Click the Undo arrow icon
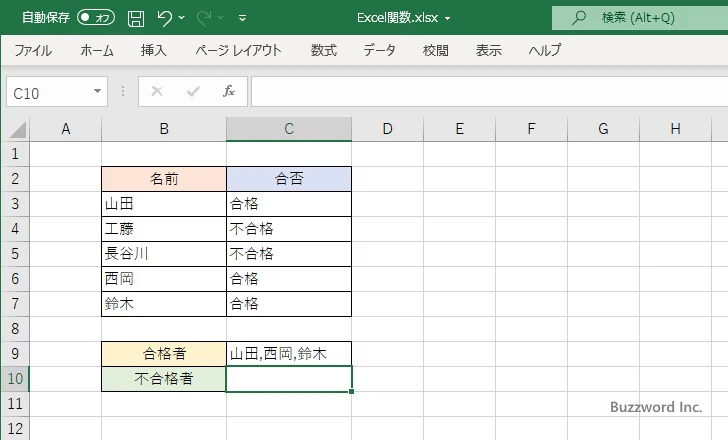This screenshot has width=728, height=440. [x=164, y=18]
